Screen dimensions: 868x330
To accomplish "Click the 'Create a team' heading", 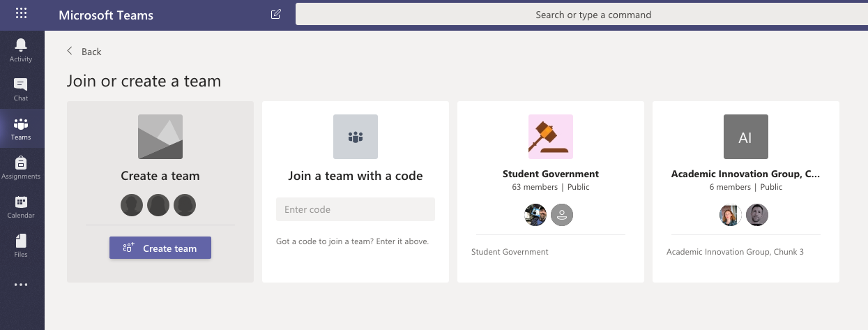I will [x=160, y=176].
